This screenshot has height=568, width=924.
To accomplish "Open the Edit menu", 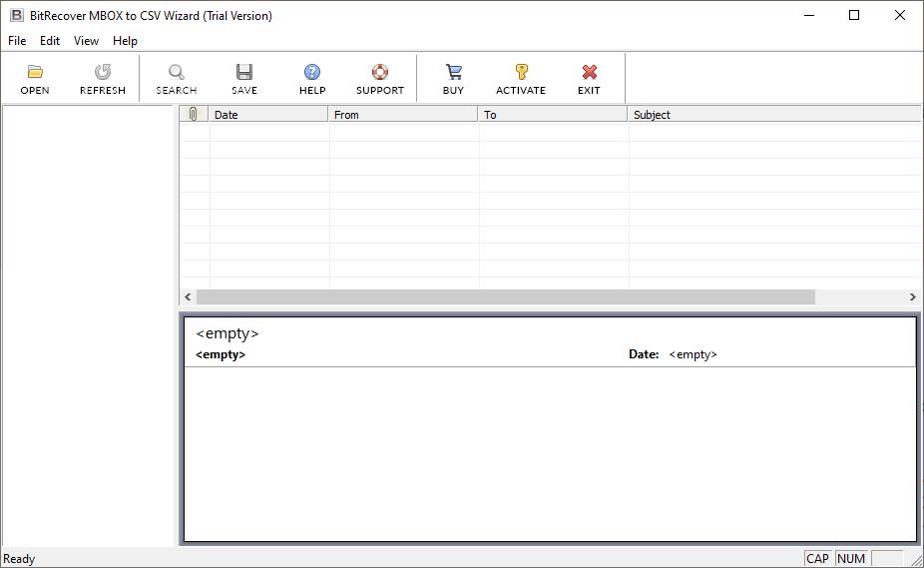I will [50, 41].
